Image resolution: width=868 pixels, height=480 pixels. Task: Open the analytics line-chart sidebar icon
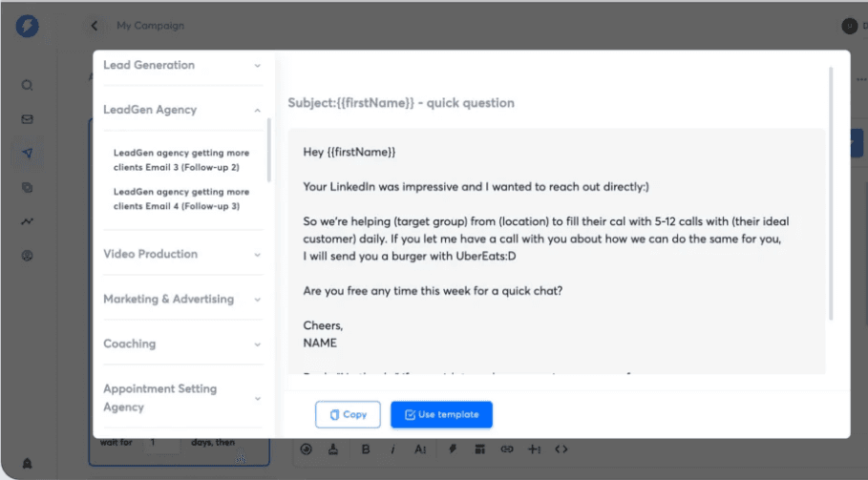coord(27,221)
